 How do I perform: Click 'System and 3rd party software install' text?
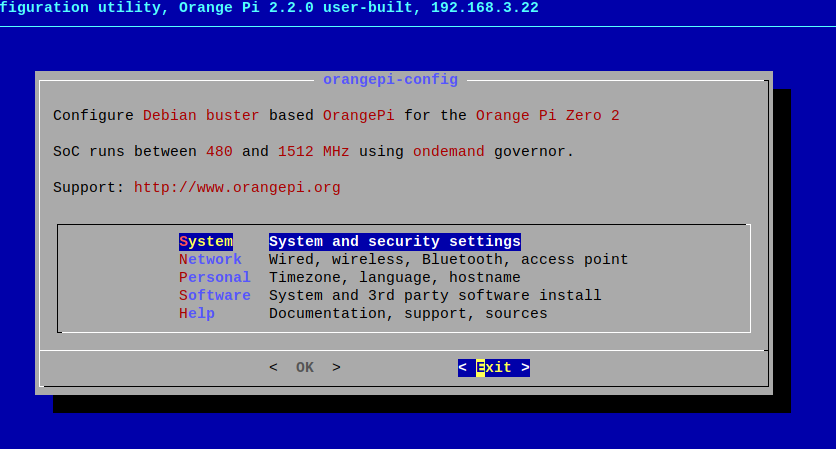click(435, 295)
